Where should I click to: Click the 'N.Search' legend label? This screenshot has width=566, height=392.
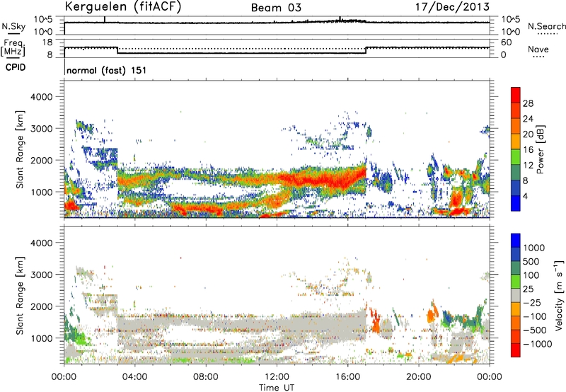click(x=546, y=26)
